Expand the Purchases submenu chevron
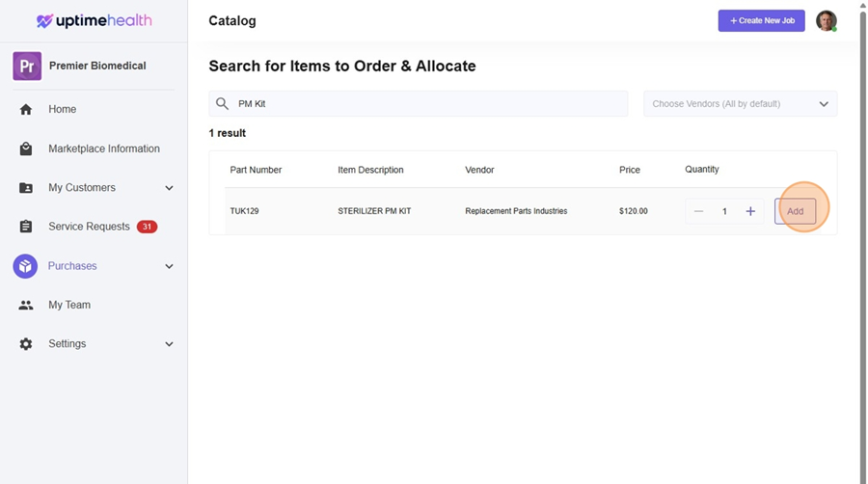The image size is (868, 484). tap(169, 266)
